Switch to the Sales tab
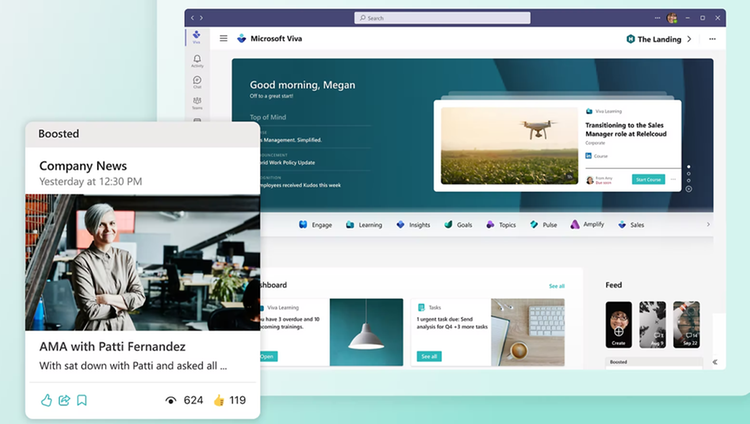 pyautogui.click(x=631, y=224)
